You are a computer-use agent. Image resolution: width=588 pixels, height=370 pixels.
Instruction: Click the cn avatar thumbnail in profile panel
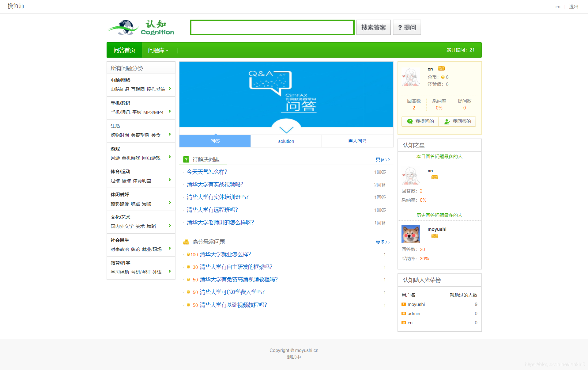pos(411,77)
